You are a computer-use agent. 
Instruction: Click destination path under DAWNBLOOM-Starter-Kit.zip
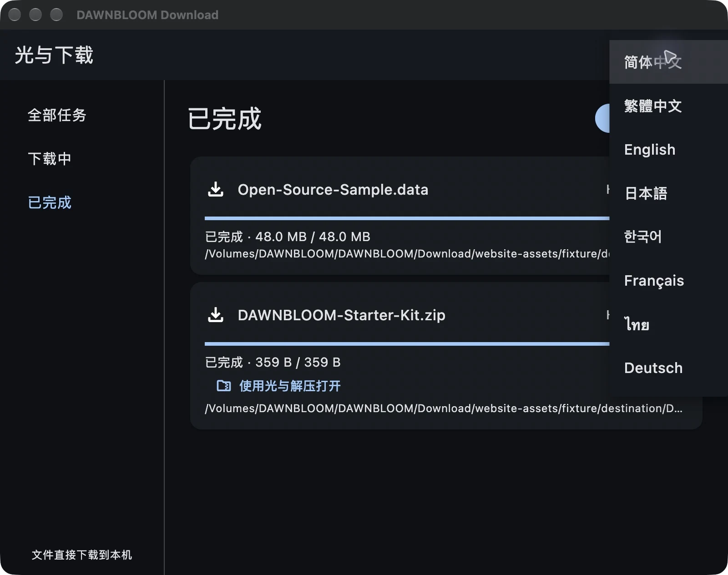click(x=444, y=409)
